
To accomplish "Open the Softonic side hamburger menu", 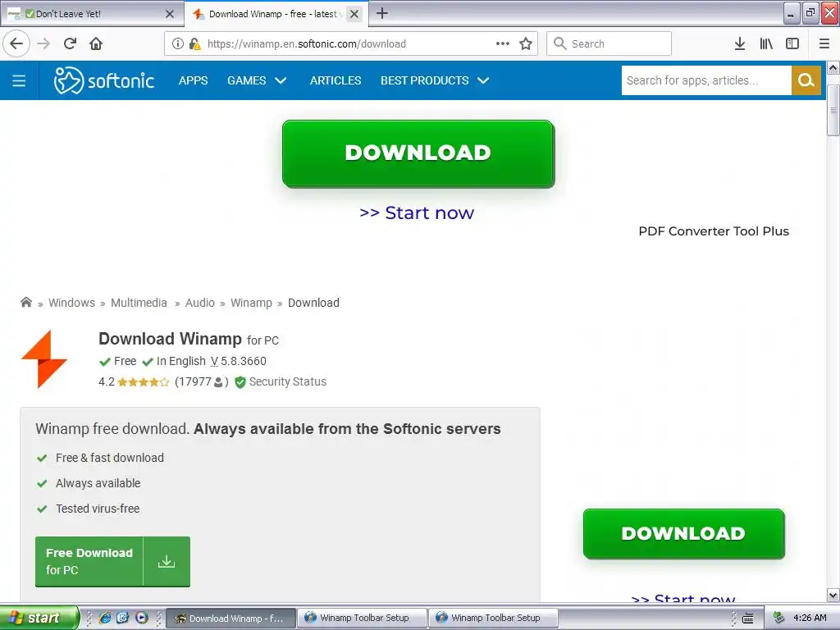I will 19,80.
